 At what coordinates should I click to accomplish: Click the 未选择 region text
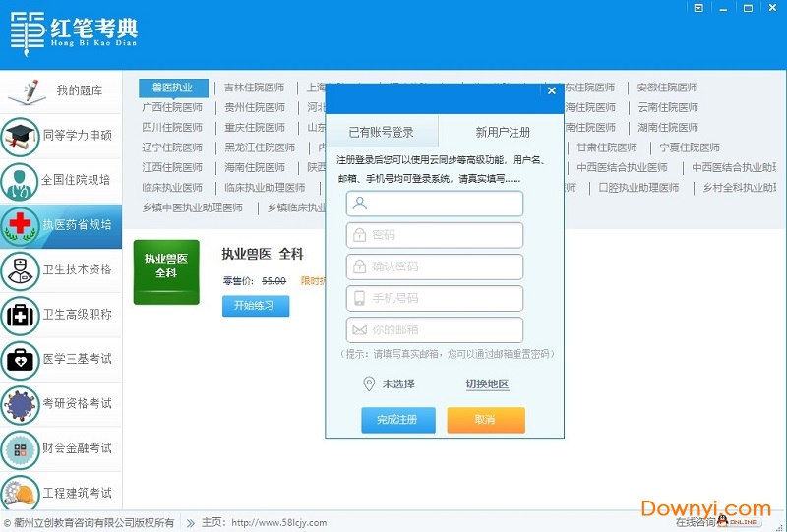(x=398, y=384)
